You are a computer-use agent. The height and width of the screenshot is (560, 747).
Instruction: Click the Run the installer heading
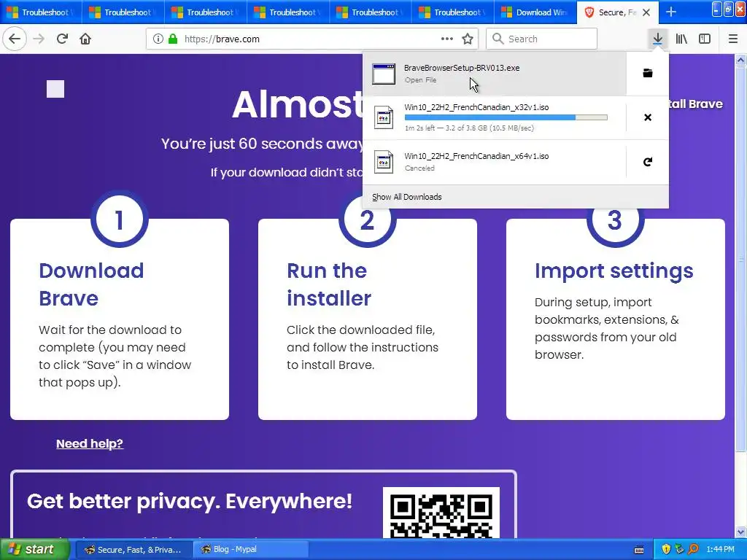coord(329,284)
